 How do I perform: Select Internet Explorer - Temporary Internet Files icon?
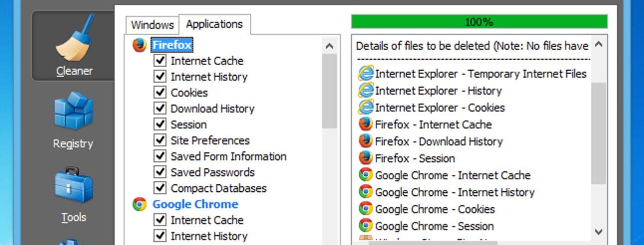tap(366, 74)
